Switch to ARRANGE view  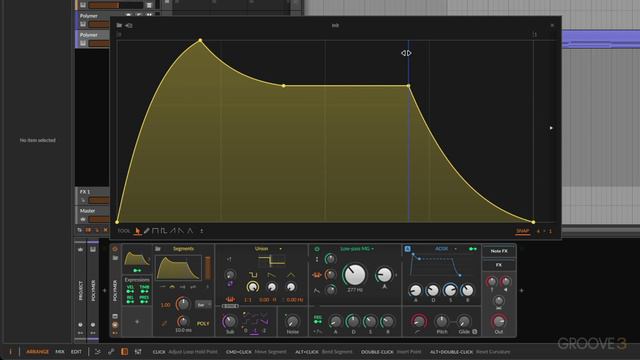(x=38, y=351)
